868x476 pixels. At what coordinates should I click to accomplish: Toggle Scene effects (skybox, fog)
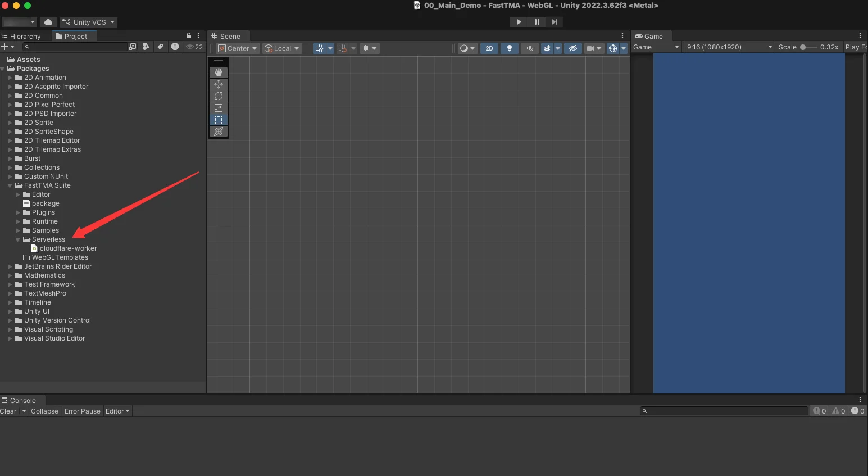click(x=547, y=48)
